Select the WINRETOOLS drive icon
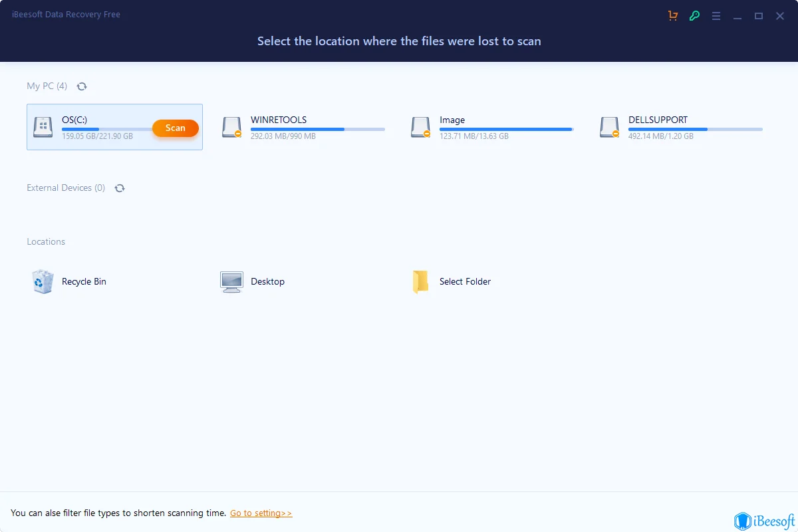 click(x=231, y=127)
